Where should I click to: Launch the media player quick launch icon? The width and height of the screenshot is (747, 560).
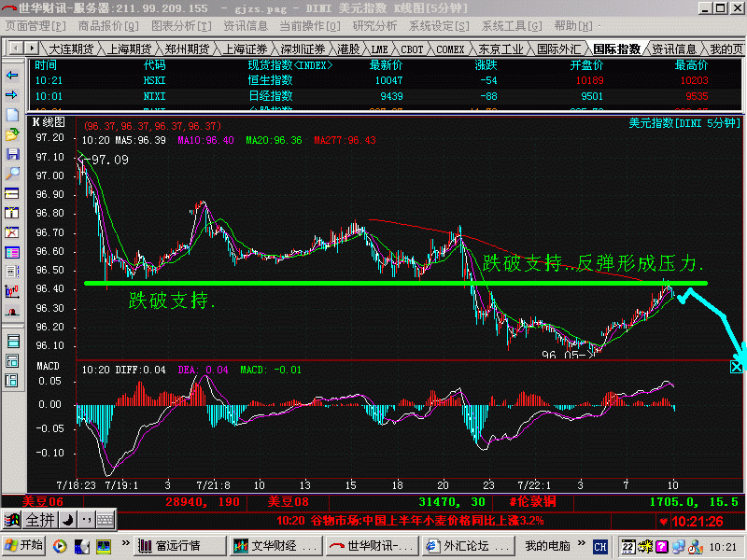click(60, 546)
